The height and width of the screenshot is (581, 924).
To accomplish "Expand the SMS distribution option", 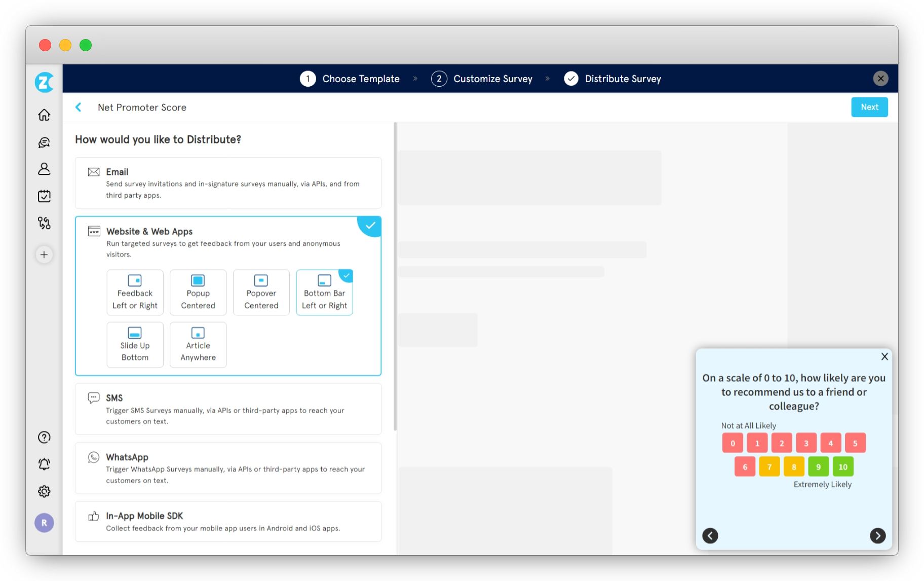I will point(228,409).
